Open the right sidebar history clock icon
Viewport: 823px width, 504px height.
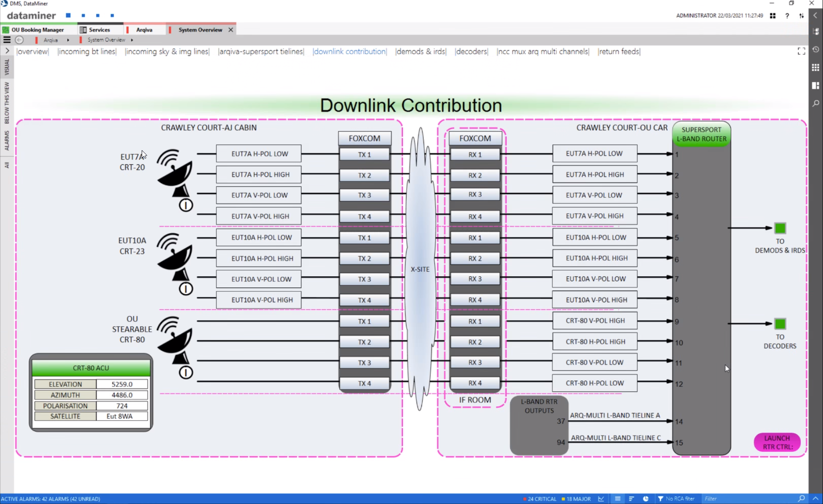pyautogui.click(x=815, y=49)
